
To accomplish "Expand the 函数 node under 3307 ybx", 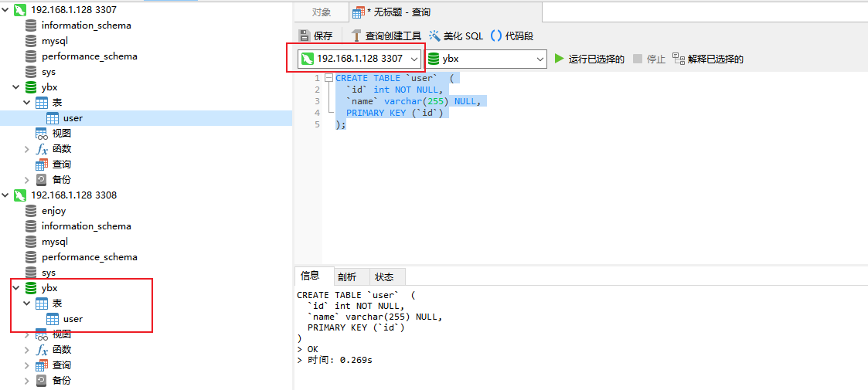I will [x=26, y=149].
